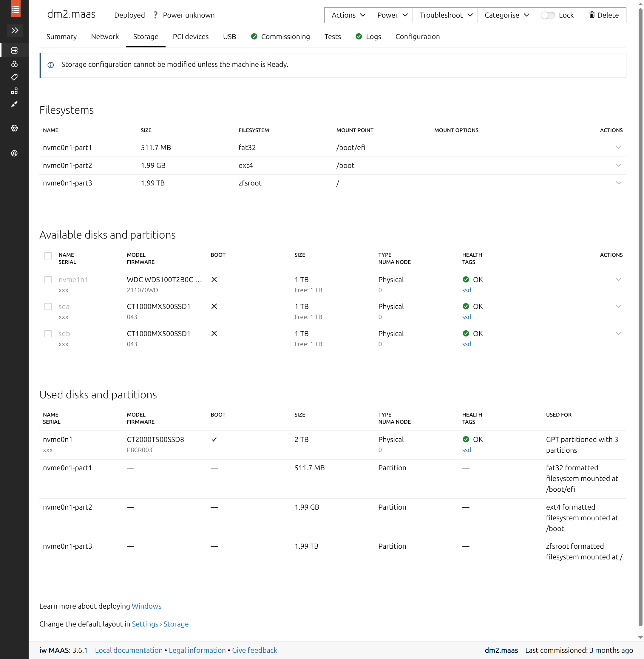Click the ssd tag on nvme1n1
This screenshot has width=644, height=659.
coord(467,290)
